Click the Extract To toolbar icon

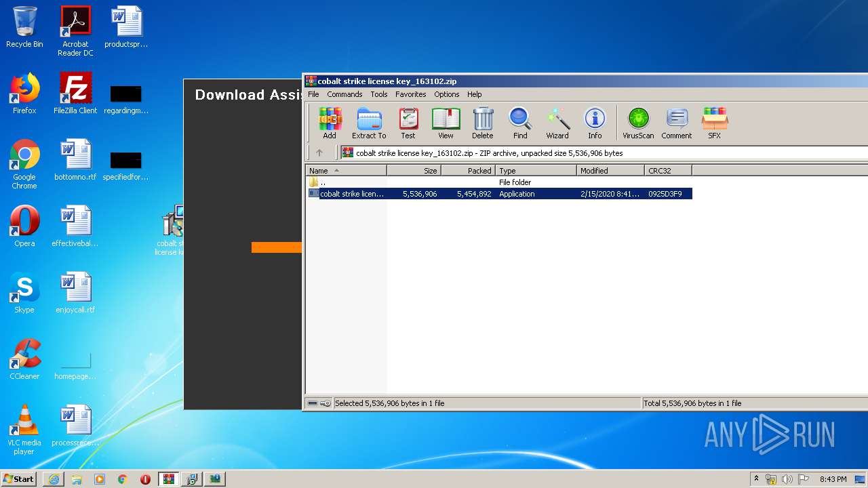tap(369, 123)
